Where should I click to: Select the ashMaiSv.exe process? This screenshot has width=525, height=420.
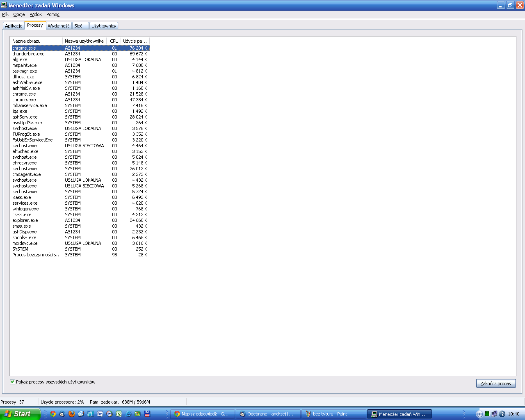[80, 88]
